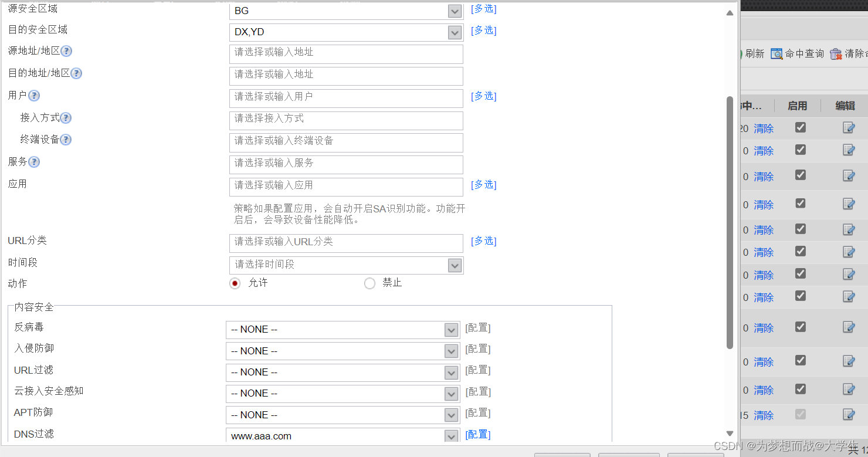Image resolution: width=868 pixels, height=457 pixels.
Task: Click the help icon beside 目的地址/地区
Action: 76,73
